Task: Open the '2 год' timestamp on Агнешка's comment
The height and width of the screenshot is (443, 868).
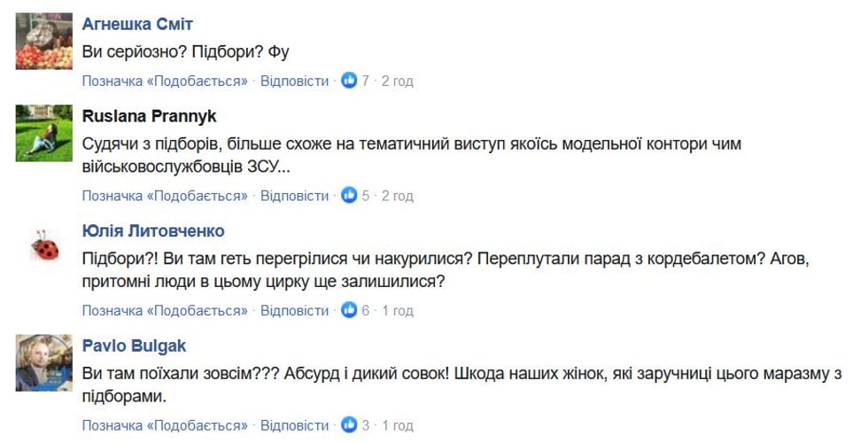Action: pos(398,81)
